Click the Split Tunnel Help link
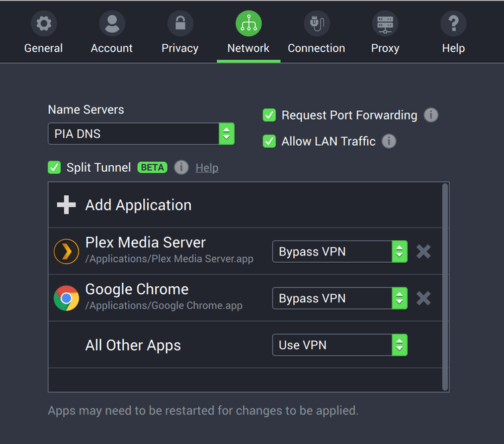The height and width of the screenshot is (444, 504). tap(207, 168)
